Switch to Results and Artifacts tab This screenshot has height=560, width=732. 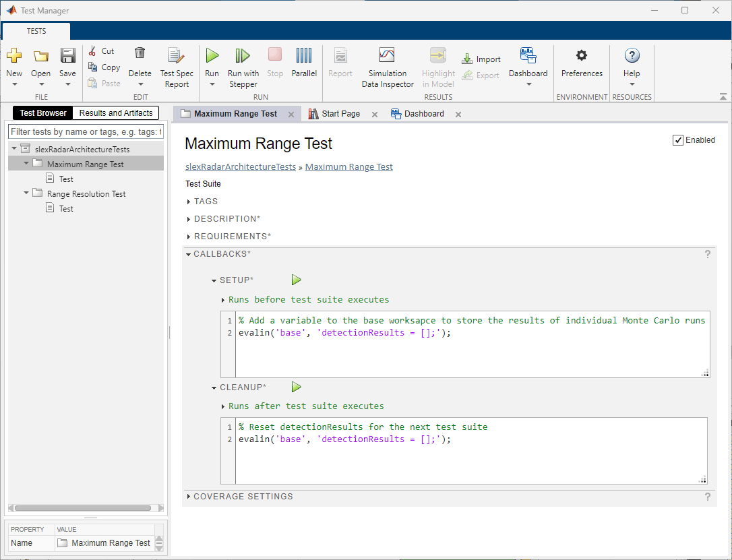click(116, 113)
